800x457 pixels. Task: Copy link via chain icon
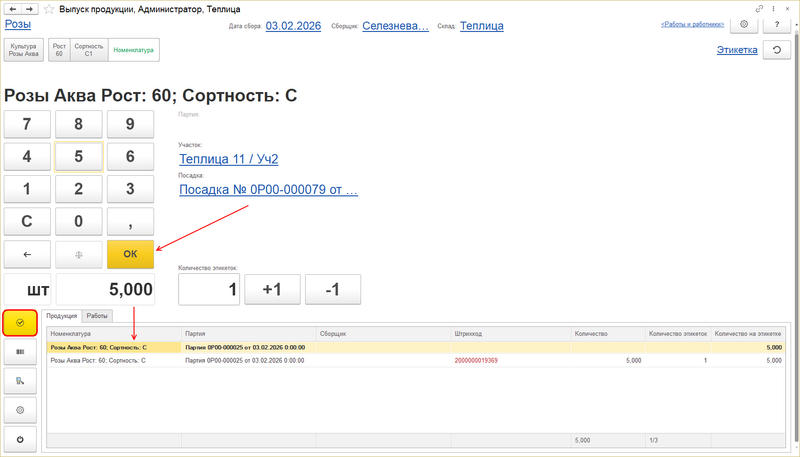point(759,9)
